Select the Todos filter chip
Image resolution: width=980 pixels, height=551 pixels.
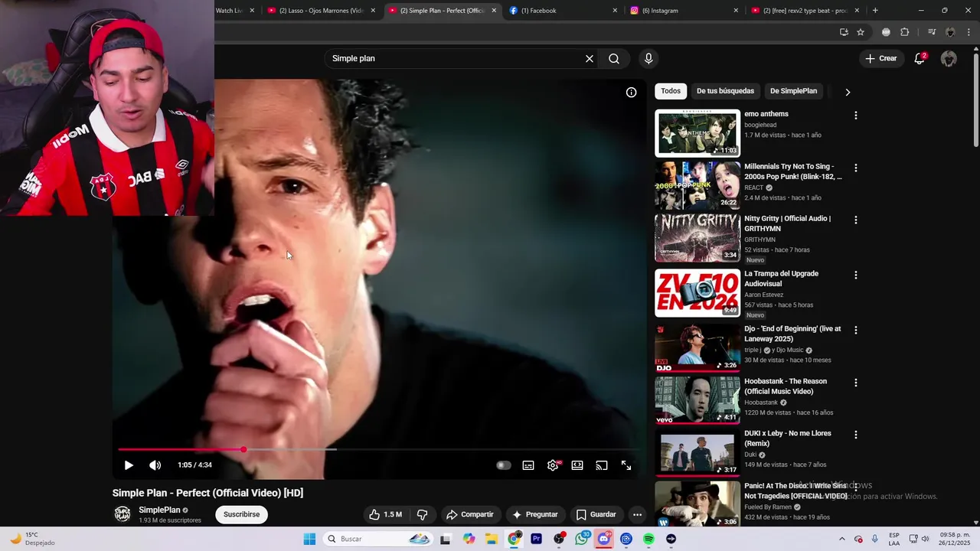pos(671,91)
